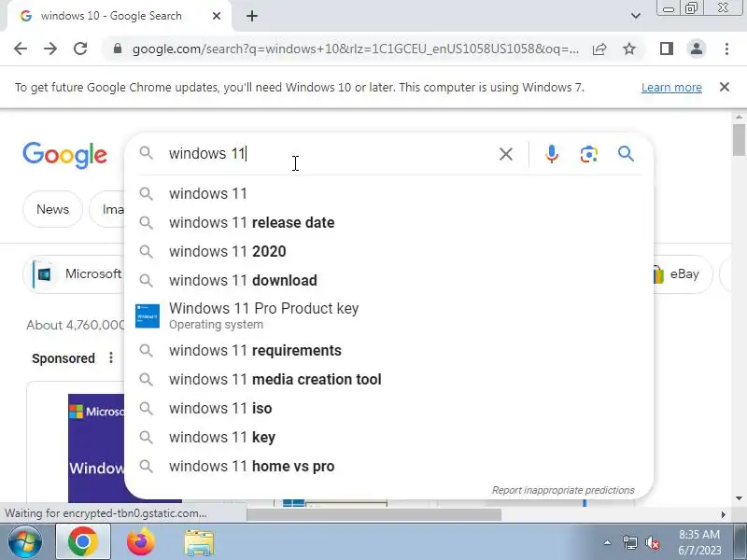Image resolution: width=747 pixels, height=560 pixels.
Task: Dismiss the Chrome update notification bar
Action: pos(725,87)
